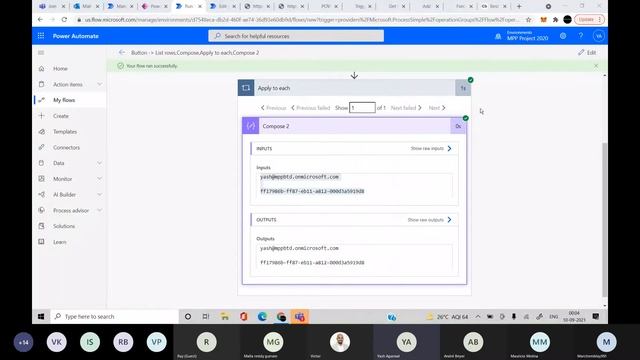Open Connectors in sidebar
The image size is (640, 360).
point(66,147)
